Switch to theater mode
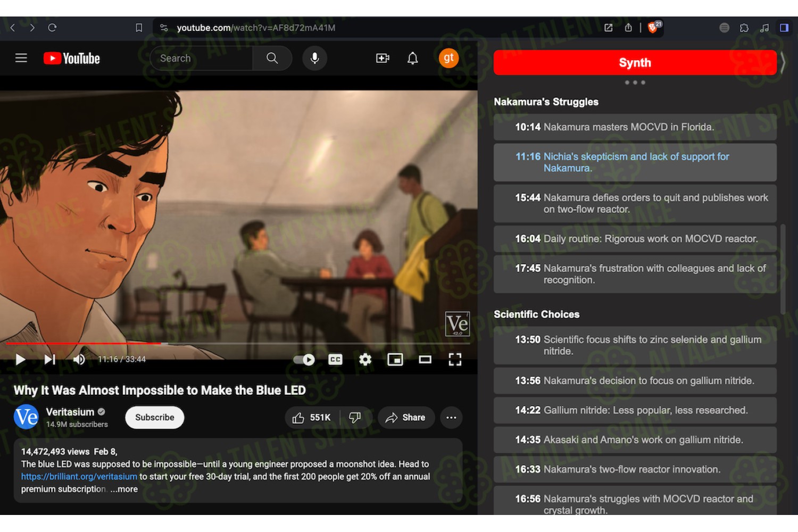This screenshot has height=532, width=798. coord(425,360)
